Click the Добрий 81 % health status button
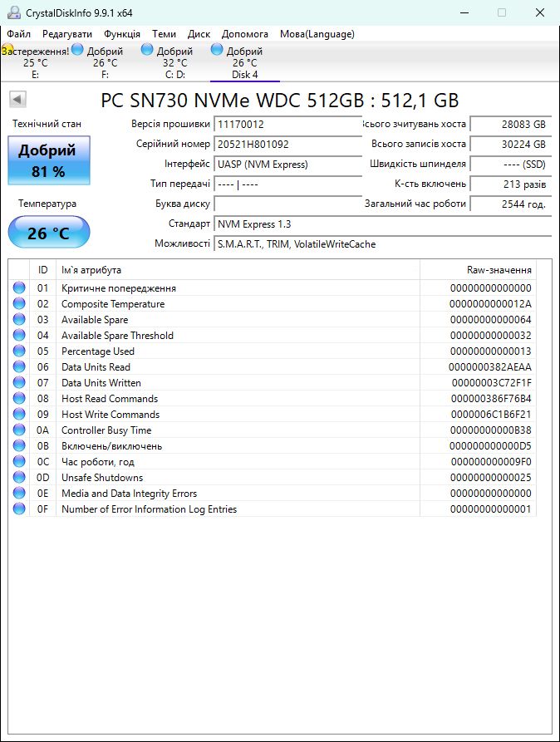Screen dimensions: 560x742 [x=49, y=160]
